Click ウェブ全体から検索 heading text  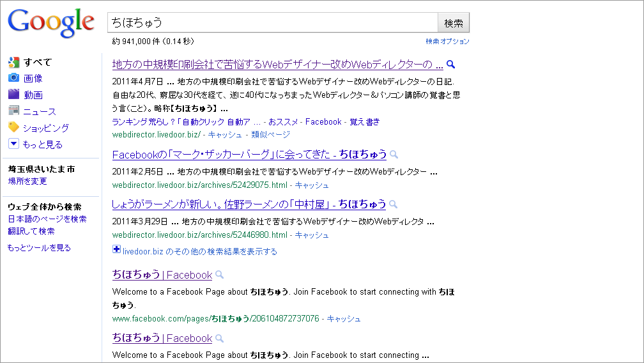coord(45,207)
